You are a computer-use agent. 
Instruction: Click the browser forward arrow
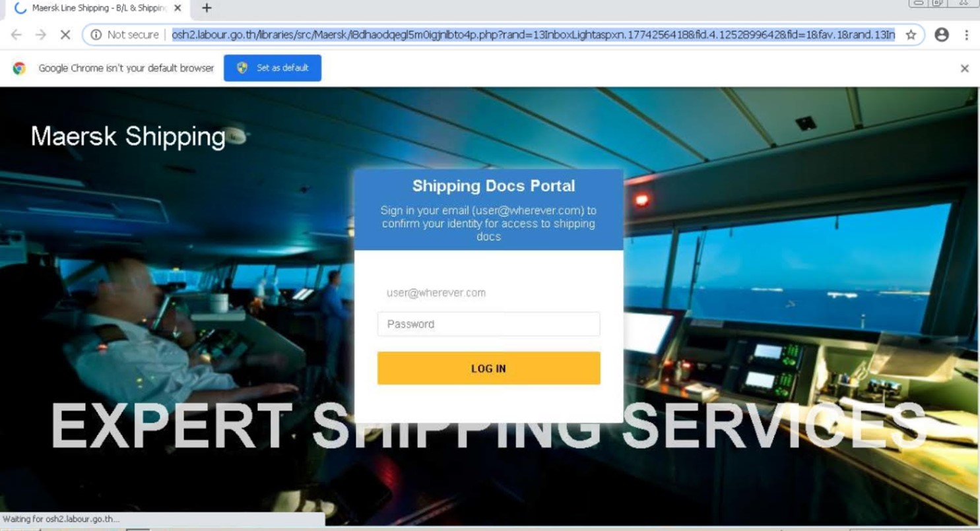point(41,35)
